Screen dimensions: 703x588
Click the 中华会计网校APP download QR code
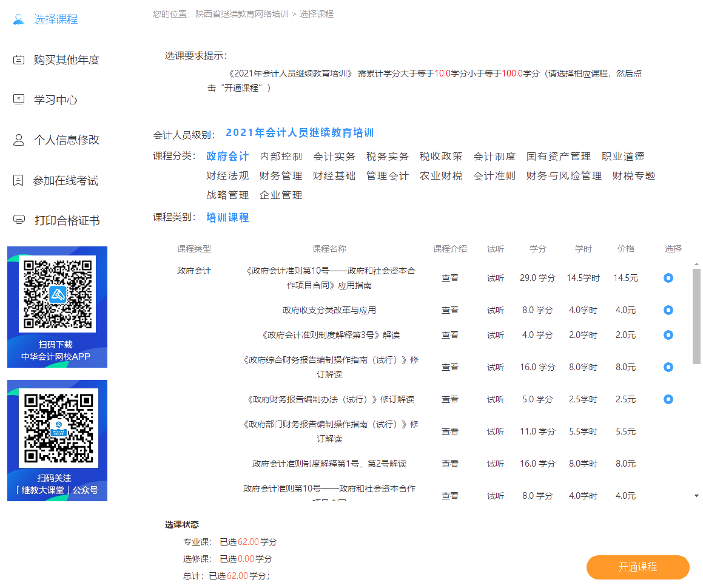coord(57,294)
